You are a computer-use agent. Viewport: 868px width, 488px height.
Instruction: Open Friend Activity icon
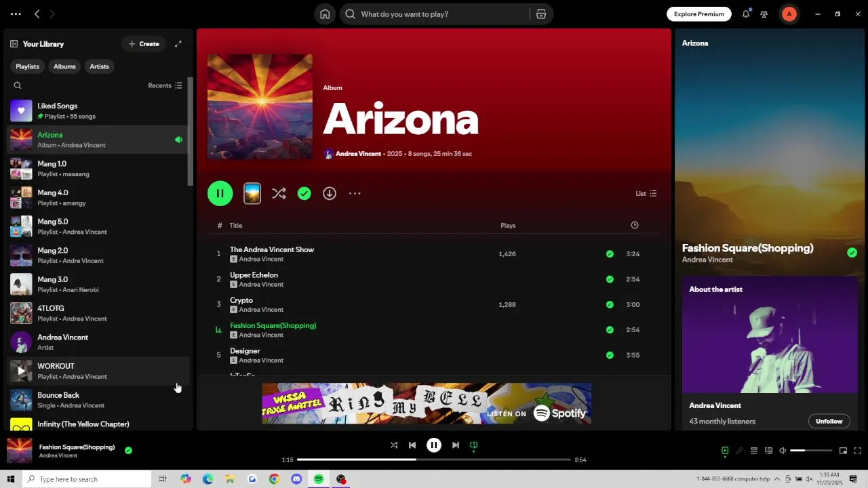pos(764,14)
